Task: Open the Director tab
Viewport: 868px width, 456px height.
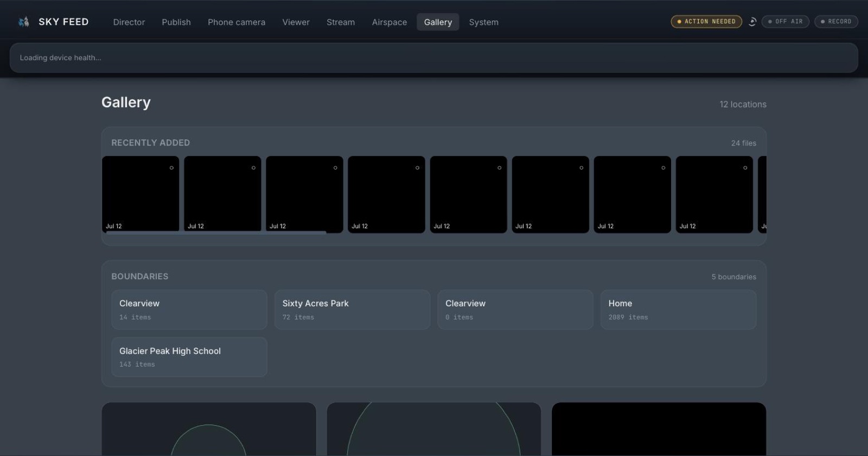Action: pos(129,22)
